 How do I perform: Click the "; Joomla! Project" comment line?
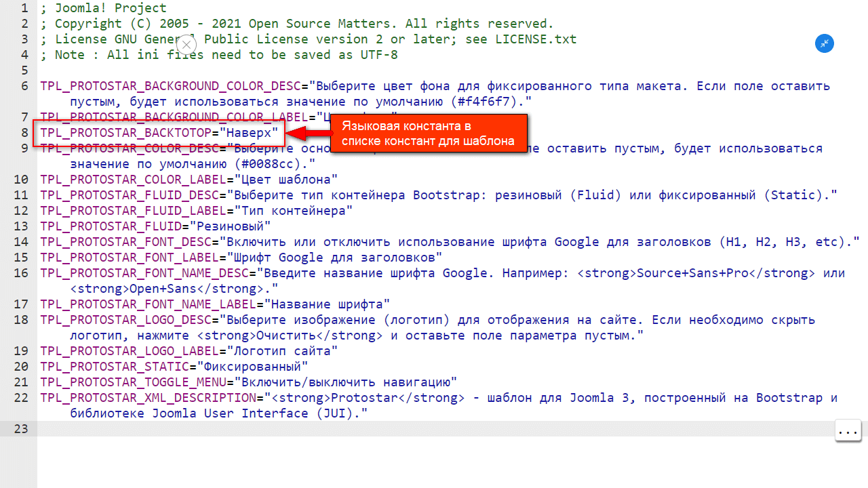pos(103,8)
